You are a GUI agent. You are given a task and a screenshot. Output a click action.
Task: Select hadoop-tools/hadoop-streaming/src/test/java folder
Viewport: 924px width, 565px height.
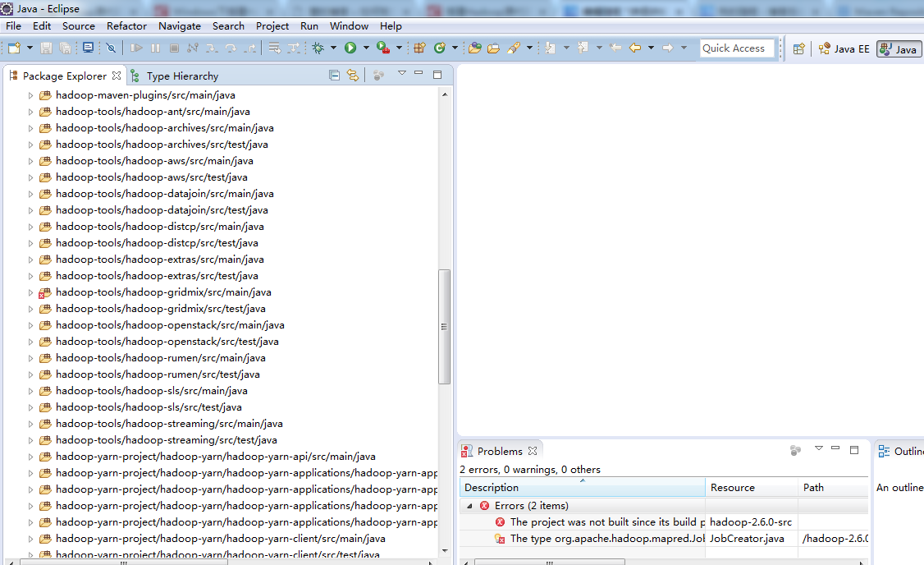(167, 440)
